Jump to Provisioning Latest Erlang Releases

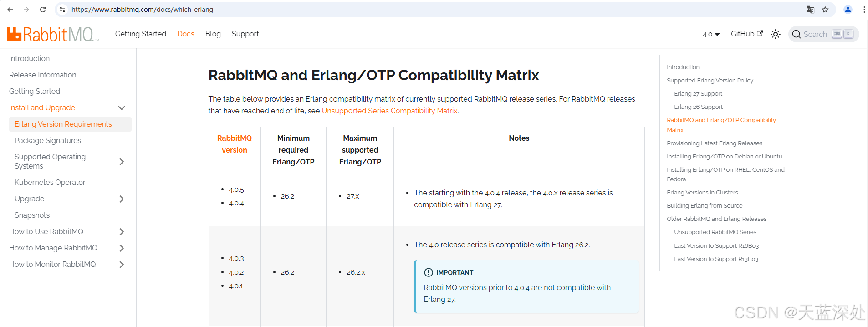pos(714,143)
